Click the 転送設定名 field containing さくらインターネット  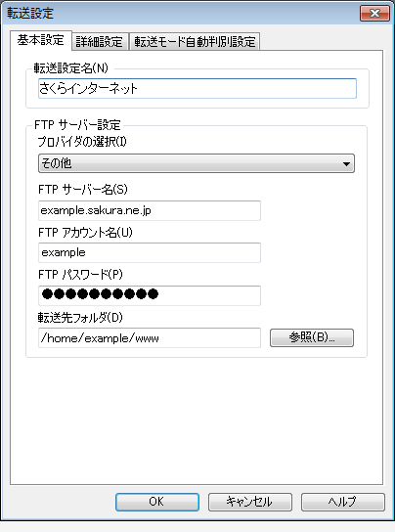pos(197,89)
